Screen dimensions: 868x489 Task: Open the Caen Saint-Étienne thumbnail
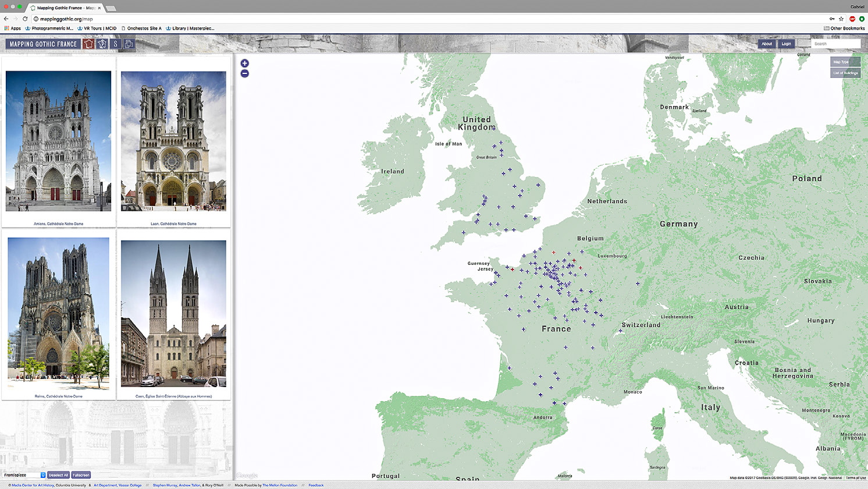click(173, 313)
